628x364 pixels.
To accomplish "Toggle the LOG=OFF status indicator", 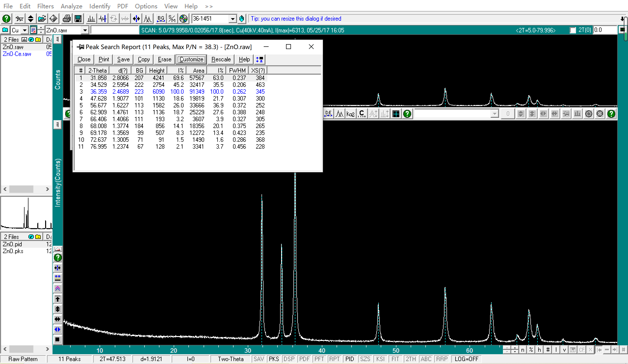I will pos(466,359).
